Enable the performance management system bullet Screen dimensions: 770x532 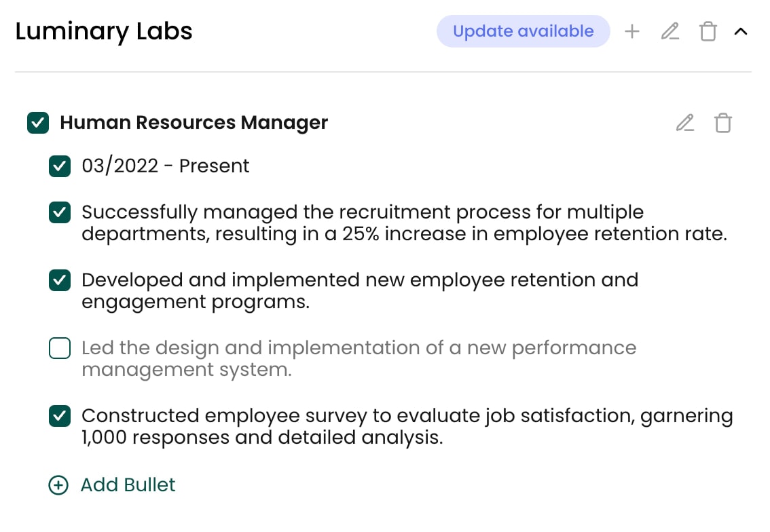coord(60,348)
